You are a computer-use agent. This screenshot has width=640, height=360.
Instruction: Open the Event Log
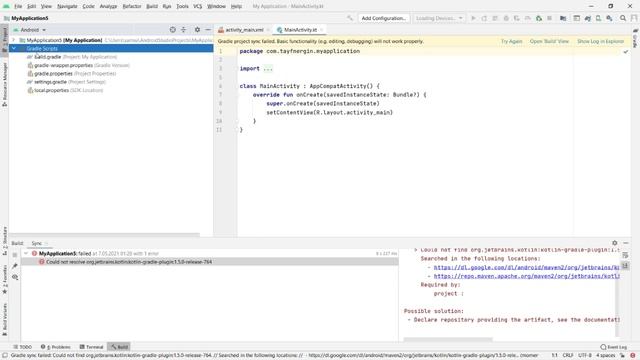[613, 347]
